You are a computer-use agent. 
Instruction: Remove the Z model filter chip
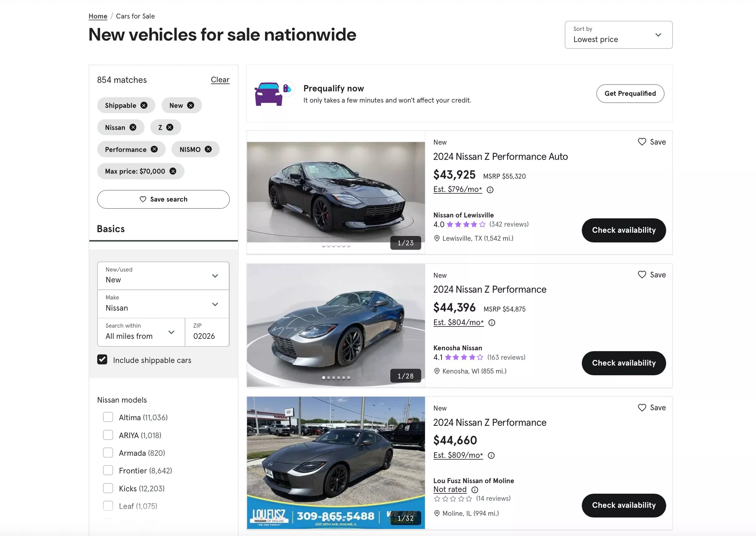click(x=169, y=127)
